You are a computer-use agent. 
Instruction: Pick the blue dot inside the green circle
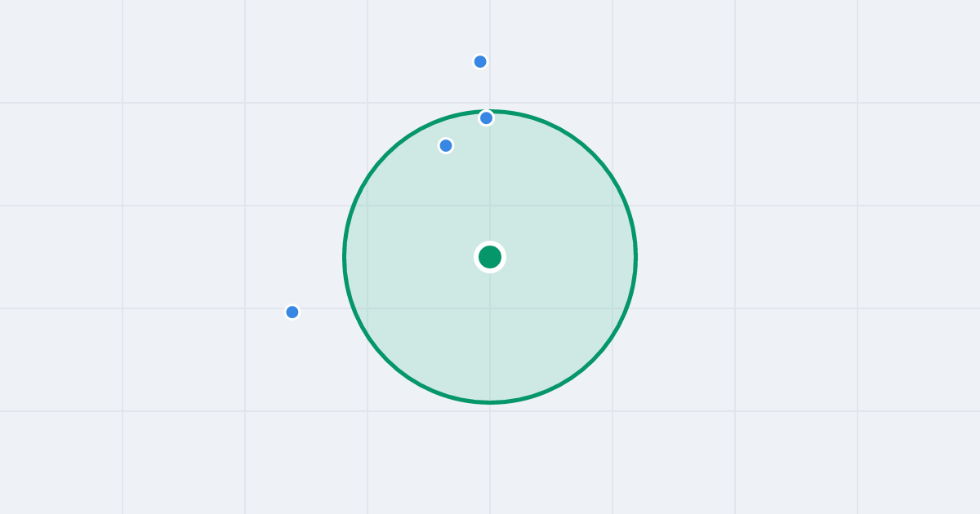coord(446,146)
